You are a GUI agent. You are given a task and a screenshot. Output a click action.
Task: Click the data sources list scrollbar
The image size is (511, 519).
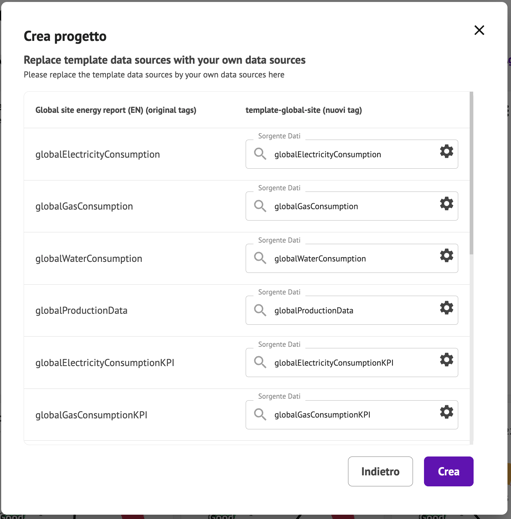(471, 173)
